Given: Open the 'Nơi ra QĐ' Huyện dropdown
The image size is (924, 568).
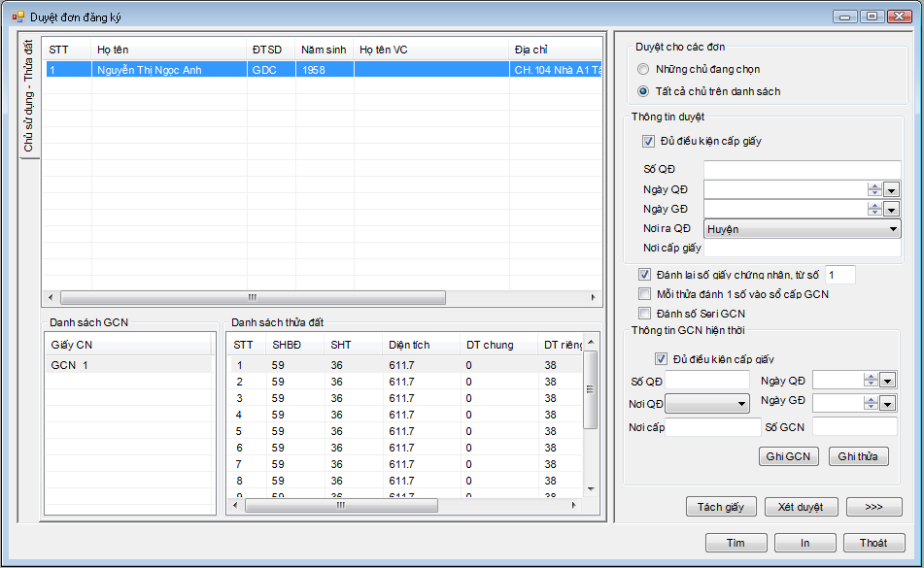Looking at the screenshot, I should tap(893, 229).
